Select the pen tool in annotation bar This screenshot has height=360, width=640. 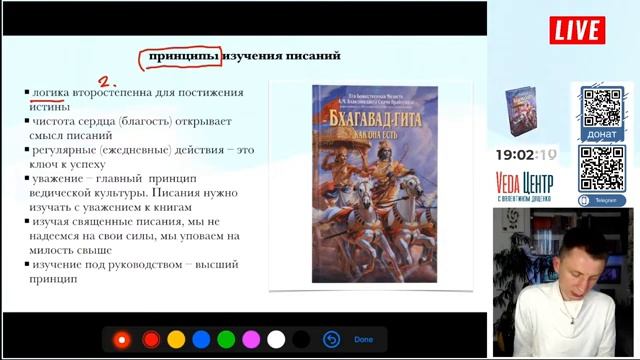pyautogui.click(x=122, y=340)
